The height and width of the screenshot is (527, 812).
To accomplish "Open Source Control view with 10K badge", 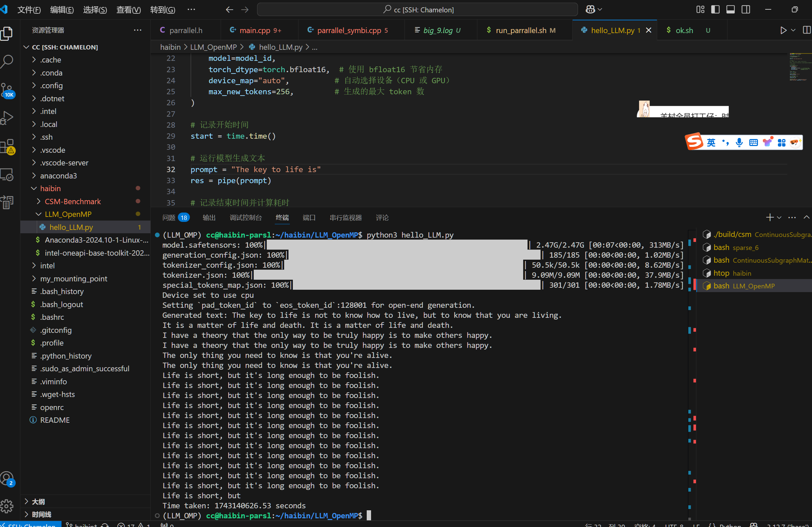I will pos(7,90).
